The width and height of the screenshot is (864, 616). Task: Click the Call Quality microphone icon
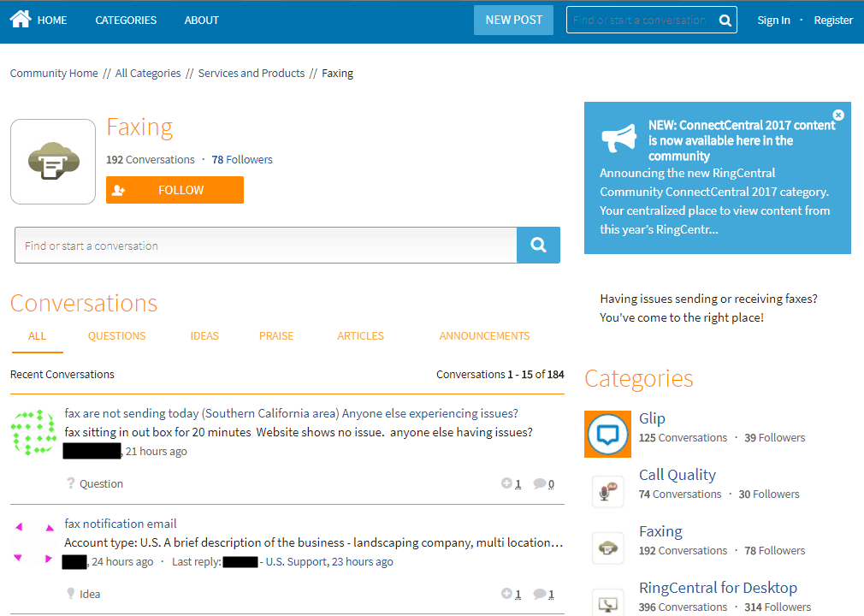pyautogui.click(x=607, y=490)
